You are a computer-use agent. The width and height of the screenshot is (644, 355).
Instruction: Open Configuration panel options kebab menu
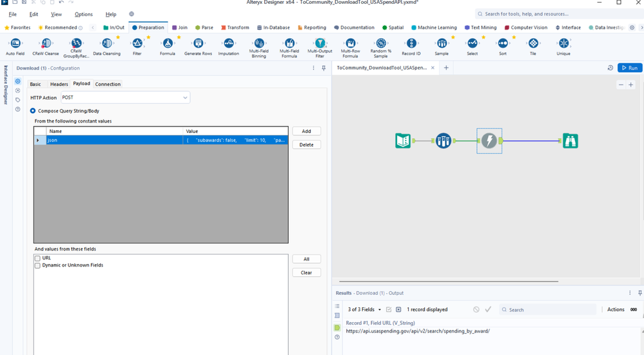tap(313, 68)
